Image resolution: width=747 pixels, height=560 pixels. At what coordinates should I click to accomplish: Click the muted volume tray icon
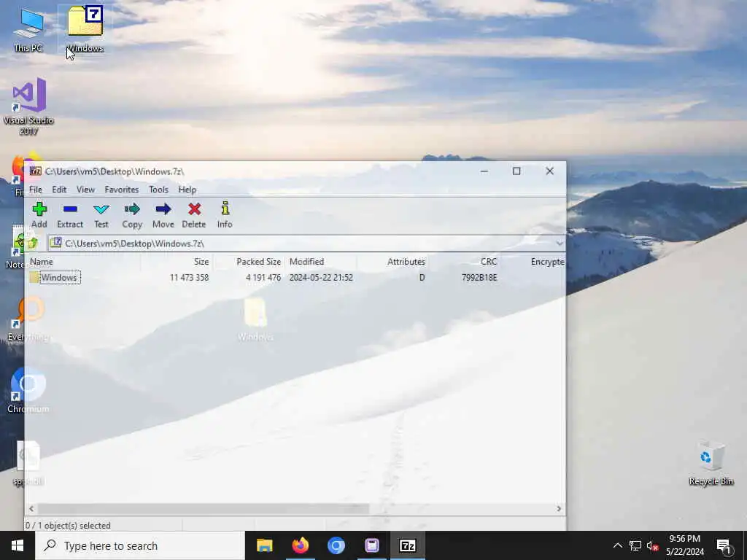tap(652, 545)
